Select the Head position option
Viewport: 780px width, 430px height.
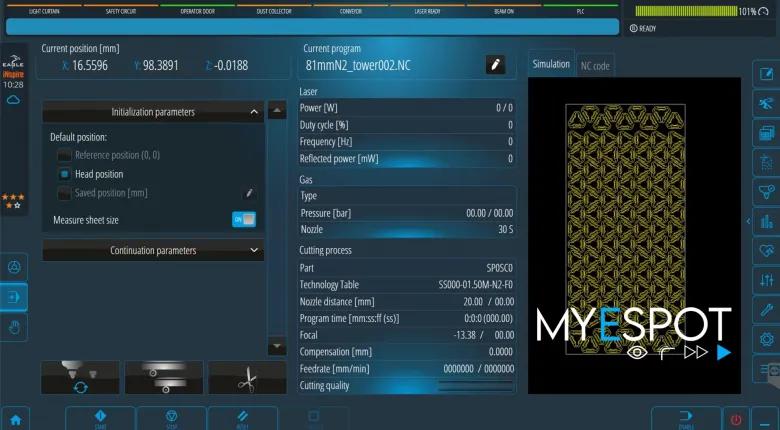tap(65, 174)
